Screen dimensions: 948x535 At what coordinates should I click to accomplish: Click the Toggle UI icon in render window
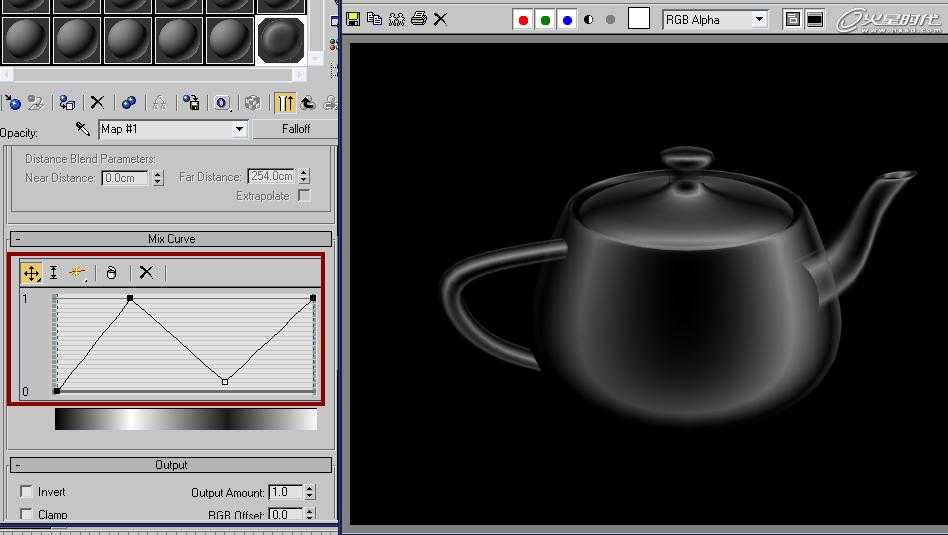[815, 19]
